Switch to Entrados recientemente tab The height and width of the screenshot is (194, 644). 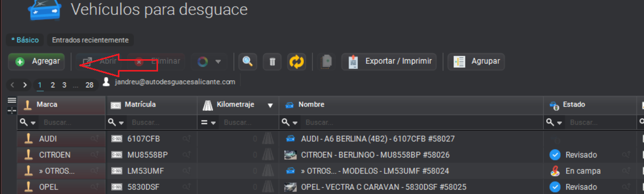[x=90, y=40]
